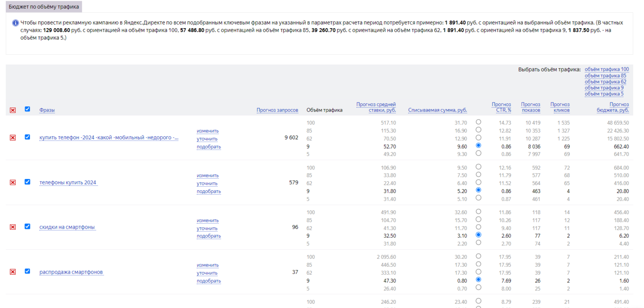
Task: Click the query forecast value 9 602
Action: pyautogui.click(x=291, y=138)
